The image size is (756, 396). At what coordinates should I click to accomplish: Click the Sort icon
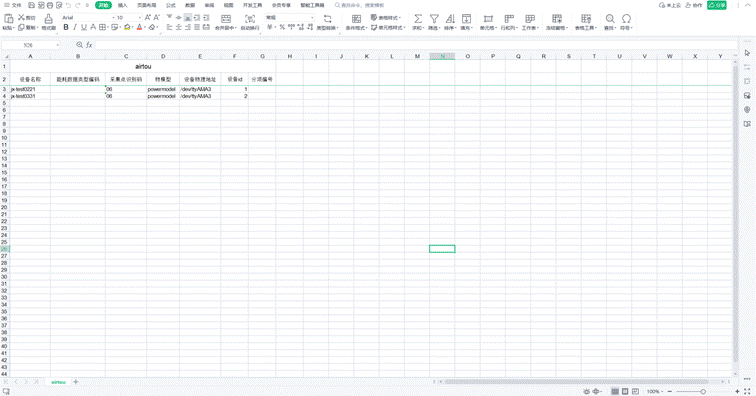click(450, 19)
